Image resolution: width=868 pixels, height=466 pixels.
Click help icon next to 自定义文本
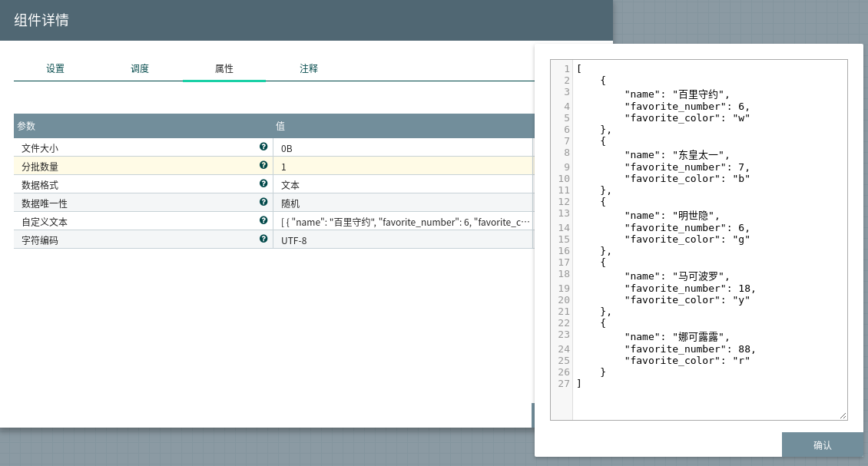click(x=263, y=220)
